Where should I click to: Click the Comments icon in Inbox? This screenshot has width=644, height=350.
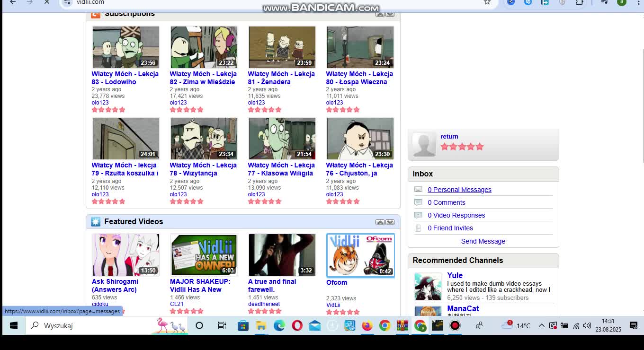[418, 202]
